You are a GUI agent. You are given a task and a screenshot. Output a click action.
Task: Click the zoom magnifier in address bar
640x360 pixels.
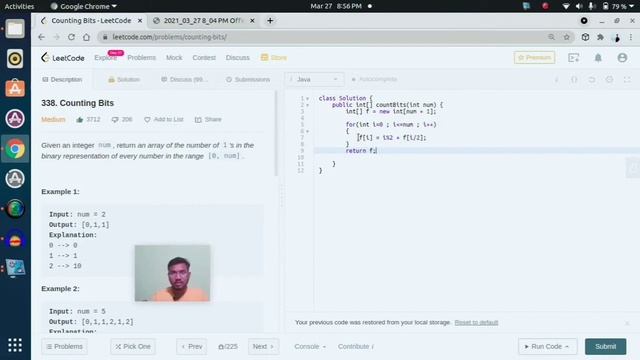(x=551, y=37)
